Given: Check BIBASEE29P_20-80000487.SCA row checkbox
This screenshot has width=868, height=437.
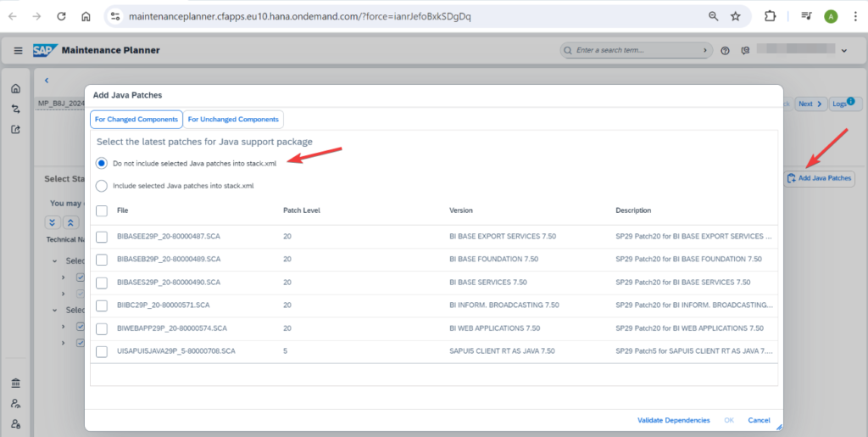Looking at the screenshot, I should coord(102,237).
